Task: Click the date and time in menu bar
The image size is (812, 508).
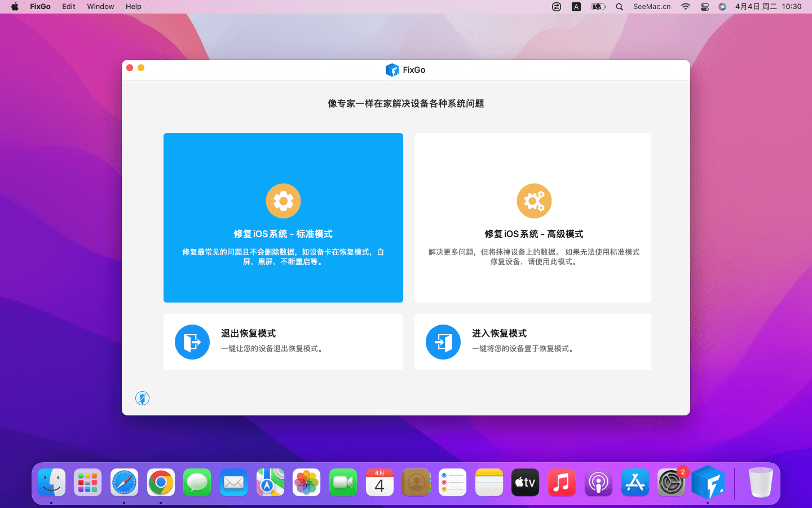Action: pos(768,7)
